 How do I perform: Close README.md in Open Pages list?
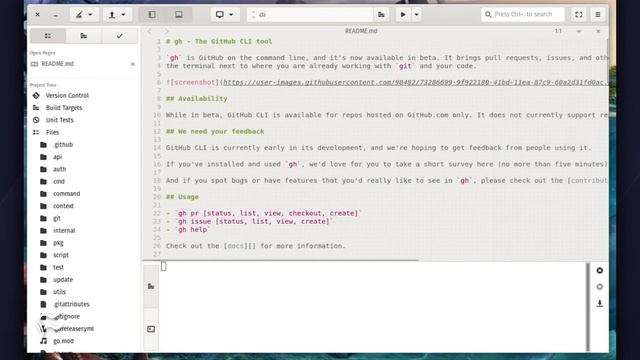click(x=133, y=64)
